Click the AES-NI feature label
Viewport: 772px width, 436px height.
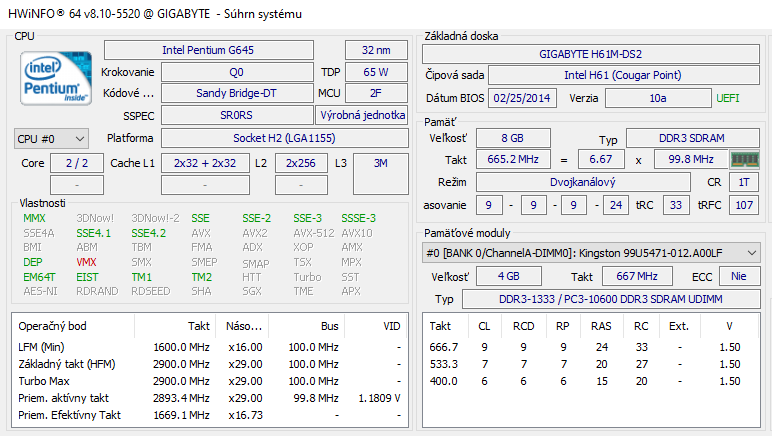coord(40,291)
